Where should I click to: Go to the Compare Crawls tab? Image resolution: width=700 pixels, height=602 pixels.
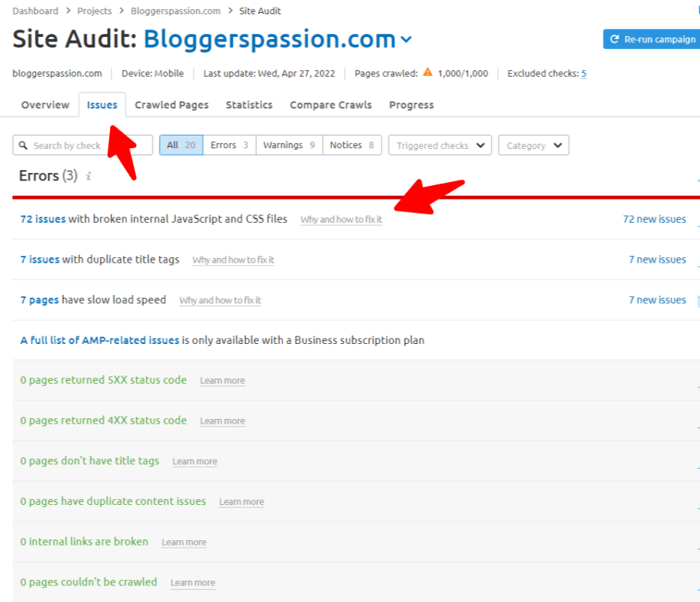coord(330,105)
